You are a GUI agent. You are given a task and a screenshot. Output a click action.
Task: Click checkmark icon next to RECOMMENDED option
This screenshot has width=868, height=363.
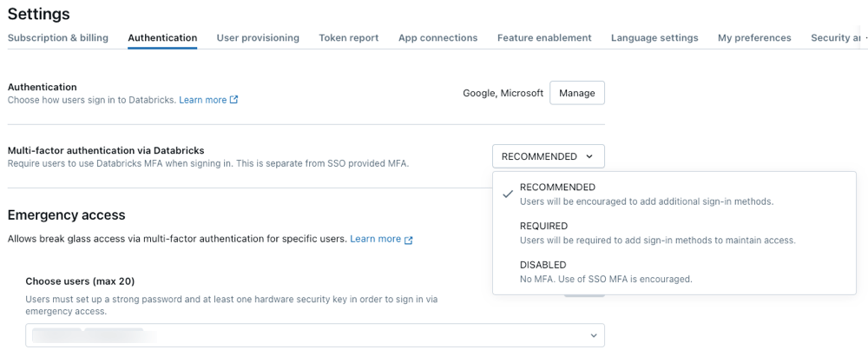tap(507, 194)
